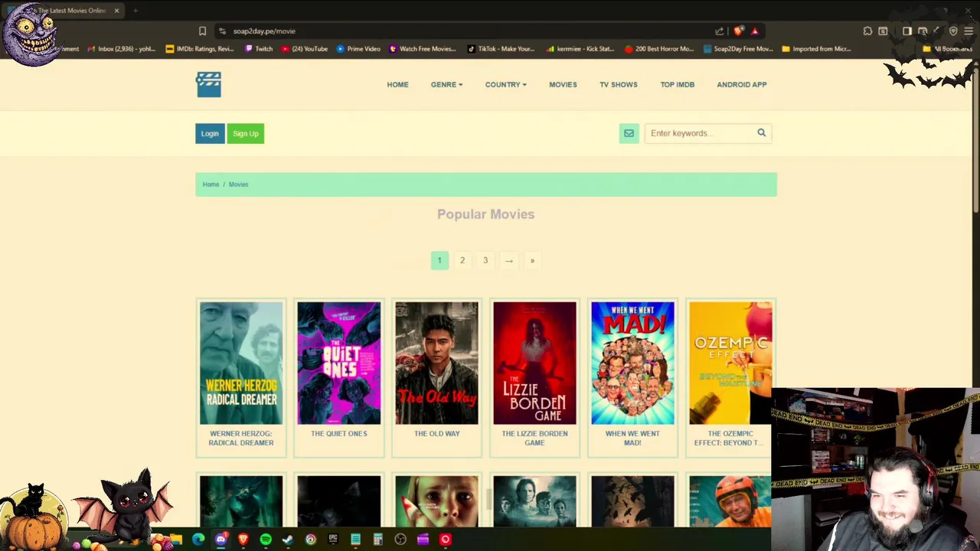
Task: Open ANDROID APP in navigation
Action: coord(742,85)
